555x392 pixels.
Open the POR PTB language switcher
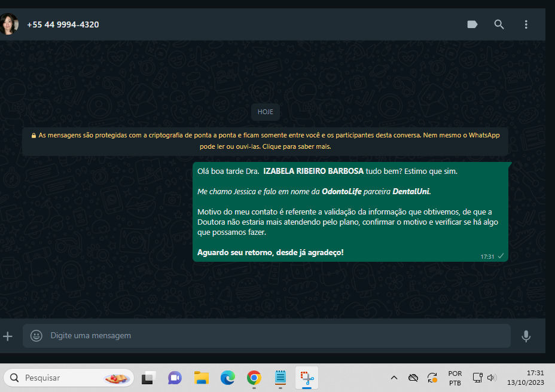pos(455,378)
